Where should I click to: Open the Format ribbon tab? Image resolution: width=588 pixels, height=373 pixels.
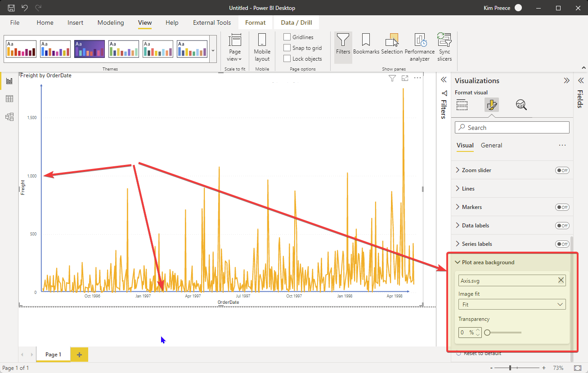pyautogui.click(x=256, y=22)
